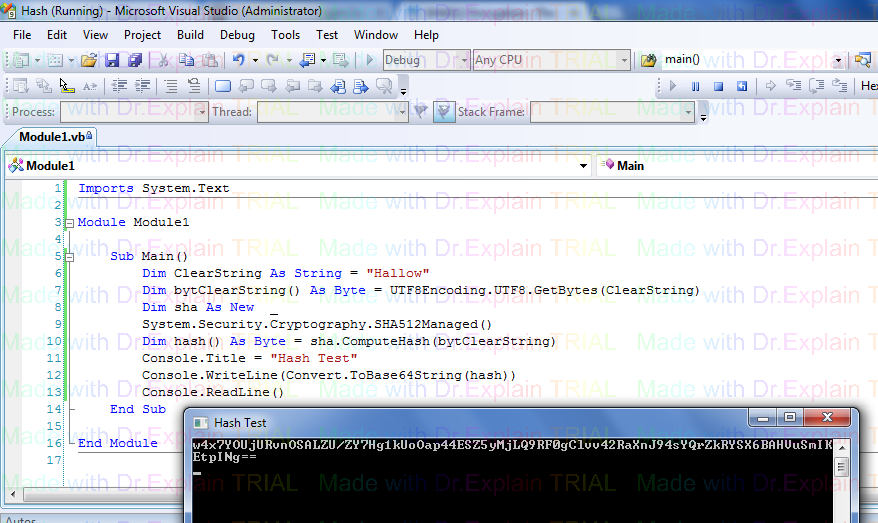This screenshot has height=523, width=878.
Task: Open the Any CPU platform dropdown
Action: 552,60
